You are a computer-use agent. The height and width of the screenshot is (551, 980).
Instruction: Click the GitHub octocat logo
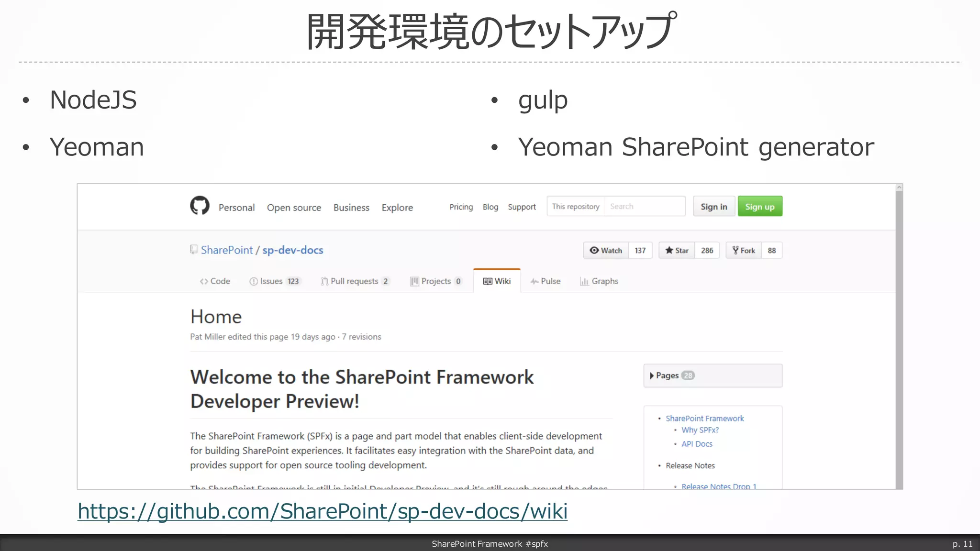pyautogui.click(x=200, y=206)
